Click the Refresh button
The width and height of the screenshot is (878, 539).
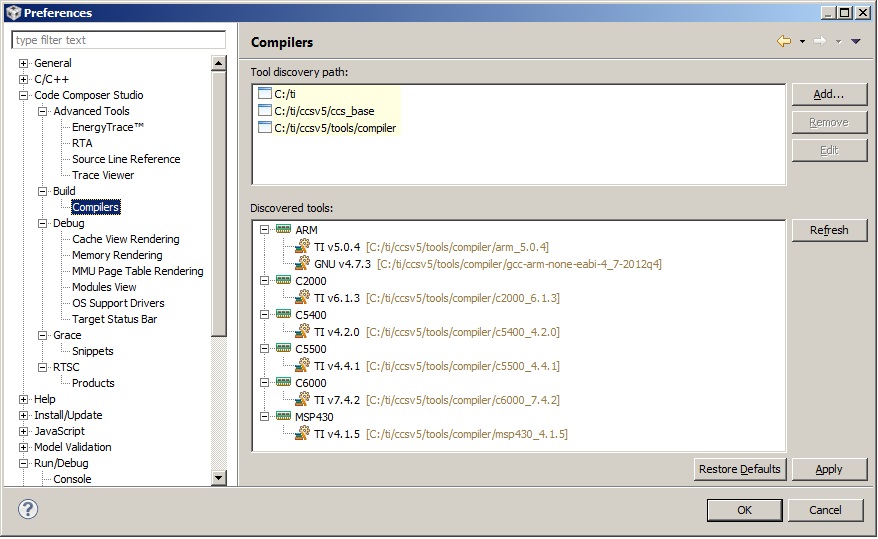(829, 230)
